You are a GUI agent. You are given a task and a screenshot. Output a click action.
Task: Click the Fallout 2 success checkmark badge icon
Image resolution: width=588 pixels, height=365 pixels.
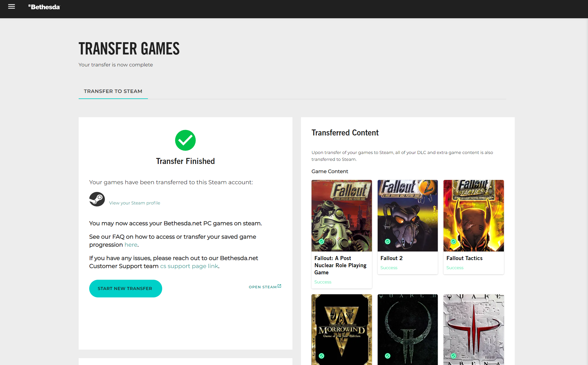(388, 241)
